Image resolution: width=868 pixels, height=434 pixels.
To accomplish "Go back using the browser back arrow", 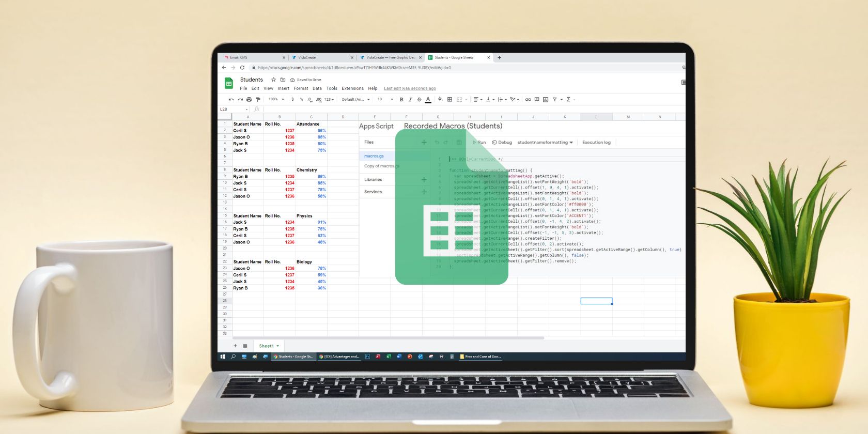I will [x=224, y=68].
